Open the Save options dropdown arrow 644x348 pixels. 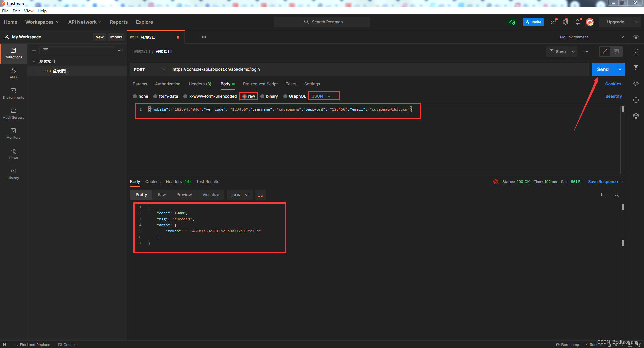(x=573, y=52)
